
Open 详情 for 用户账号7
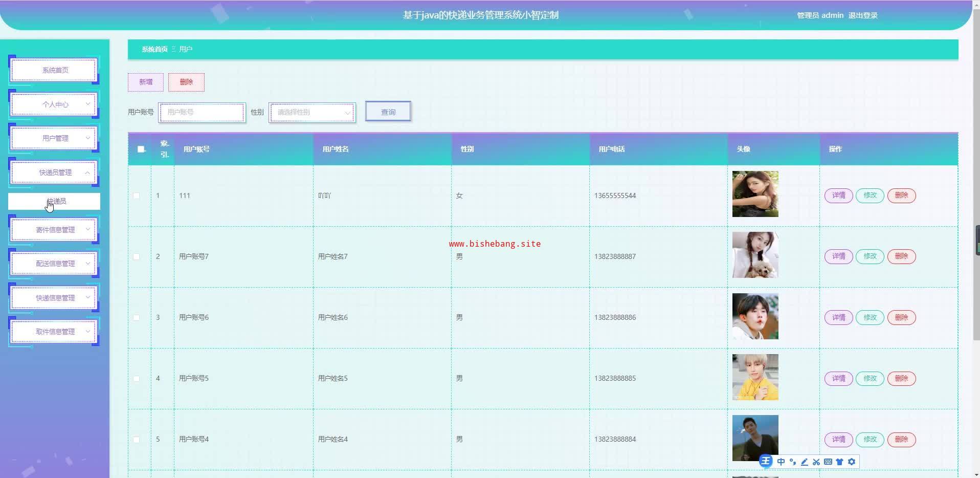pyautogui.click(x=839, y=256)
